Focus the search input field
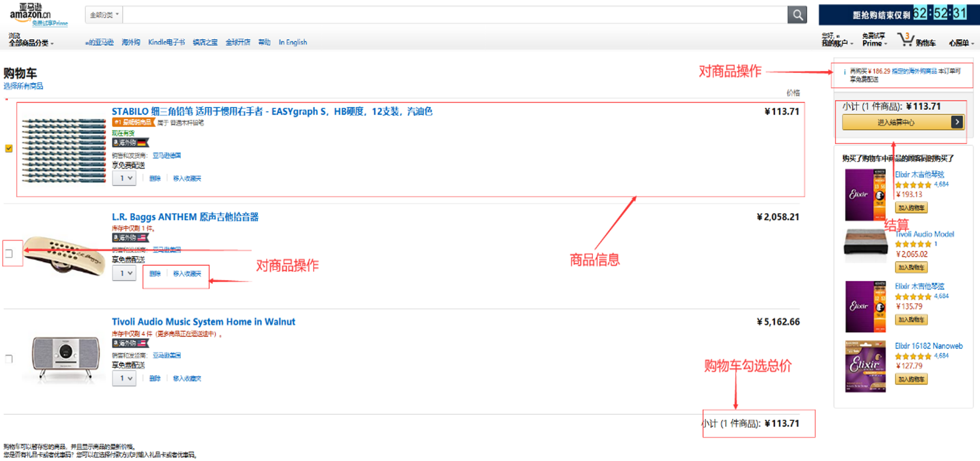980x461 pixels. coord(455,15)
